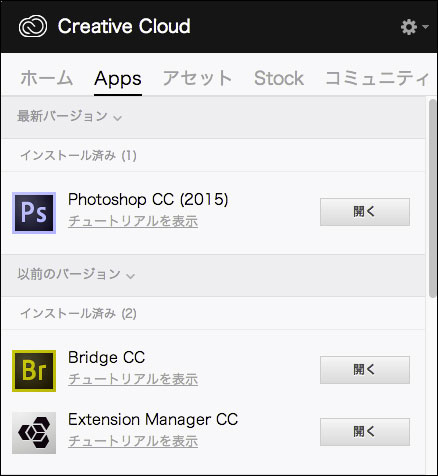Click 開く button for Extension Manager CC
Screen dimensions: 438x476
(x=365, y=432)
